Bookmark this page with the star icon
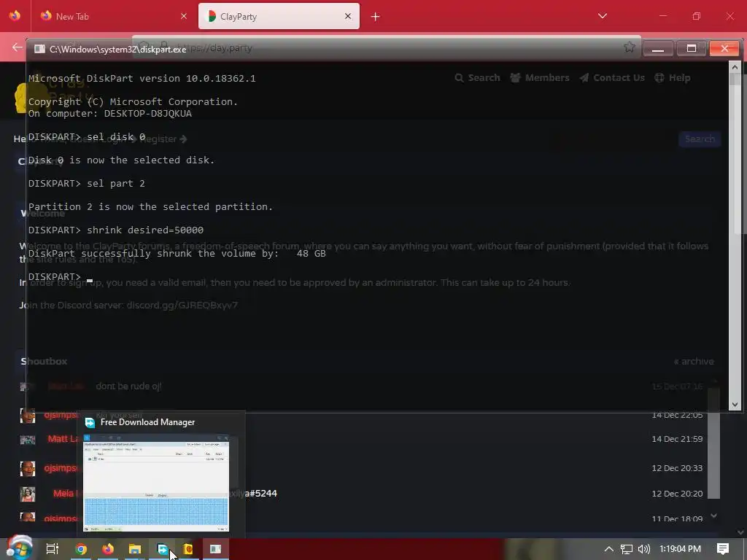This screenshot has width=747, height=560. click(630, 47)
